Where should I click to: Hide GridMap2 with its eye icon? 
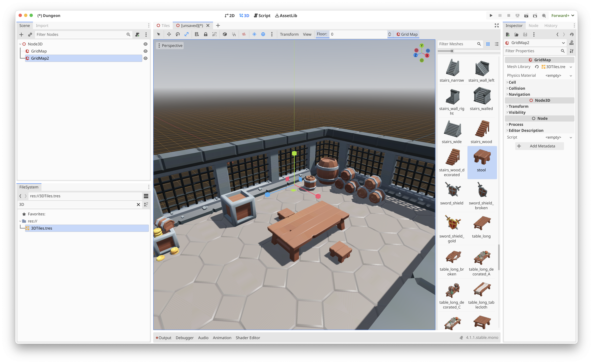click(145, 58)
